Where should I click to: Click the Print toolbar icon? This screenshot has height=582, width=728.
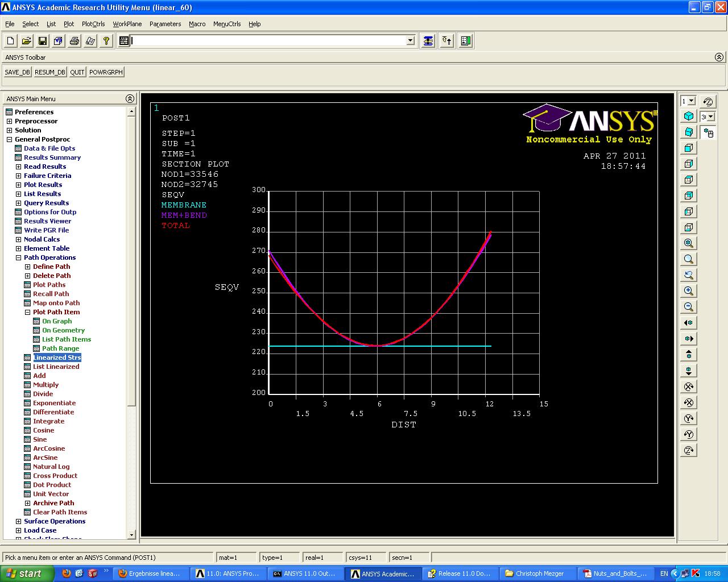(75, 41)
